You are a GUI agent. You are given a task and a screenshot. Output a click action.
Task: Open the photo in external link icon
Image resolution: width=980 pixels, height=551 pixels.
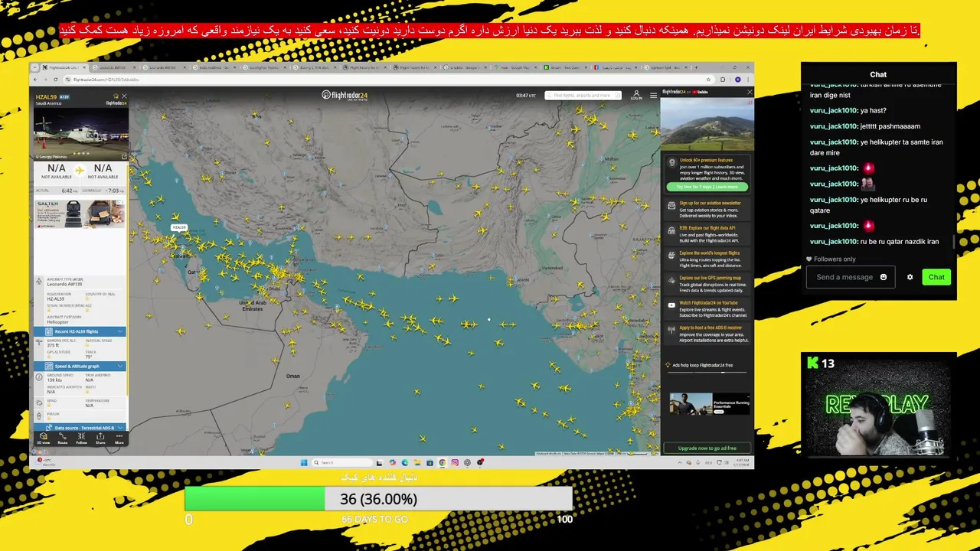[124, 156]
